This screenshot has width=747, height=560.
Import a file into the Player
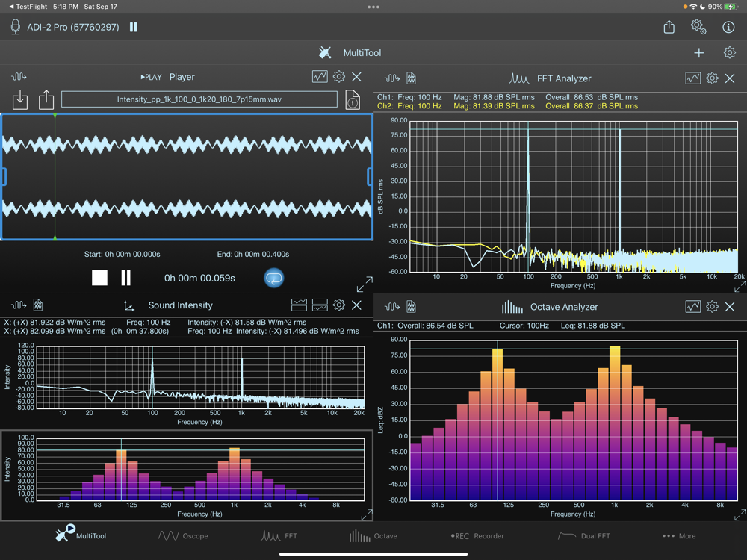pyautogui.click(x=20, y=99)
